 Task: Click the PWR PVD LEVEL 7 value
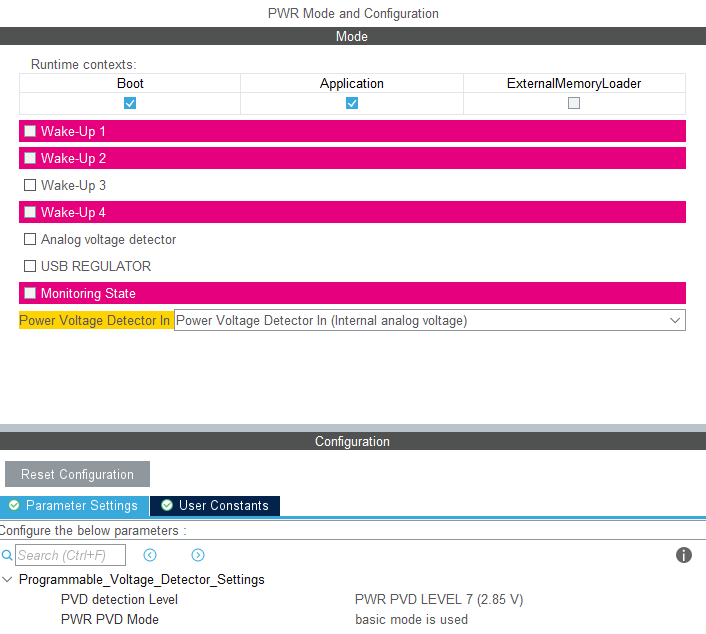[x=439, y=599]
